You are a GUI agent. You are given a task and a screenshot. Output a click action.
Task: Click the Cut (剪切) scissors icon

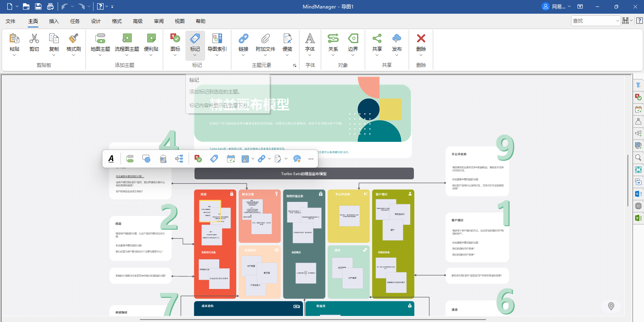click(34, 38)
